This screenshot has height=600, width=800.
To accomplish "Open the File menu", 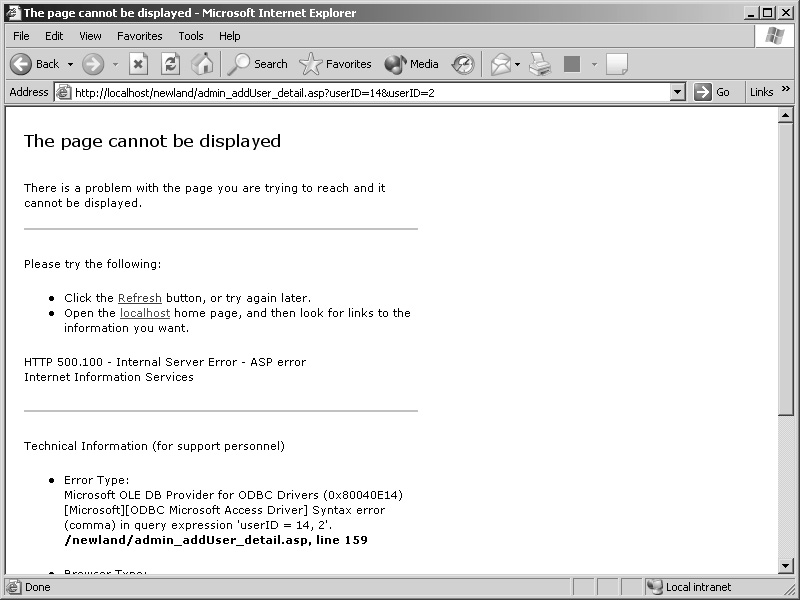I will pyautogui.click(x=21, y=36).
